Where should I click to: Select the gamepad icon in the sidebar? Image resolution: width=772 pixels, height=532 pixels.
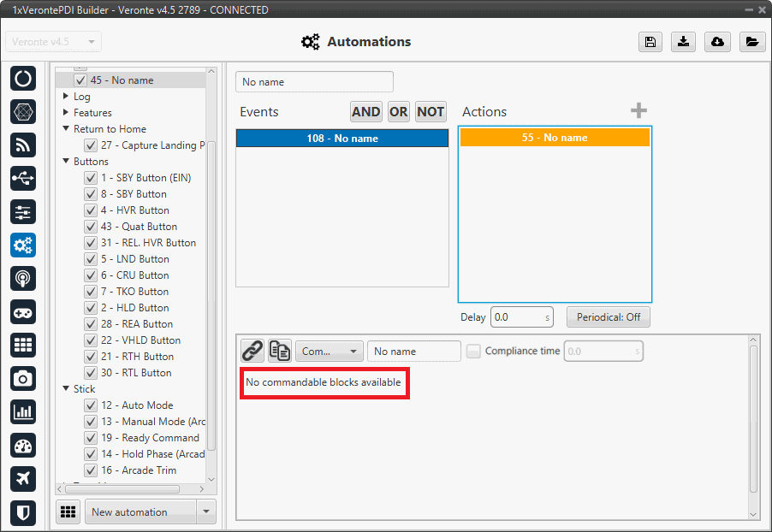click(x=23, y=311)
